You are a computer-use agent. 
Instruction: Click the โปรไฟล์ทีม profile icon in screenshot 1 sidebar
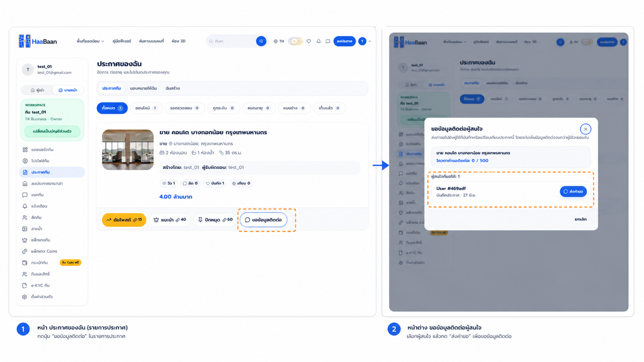coord(25,161)
